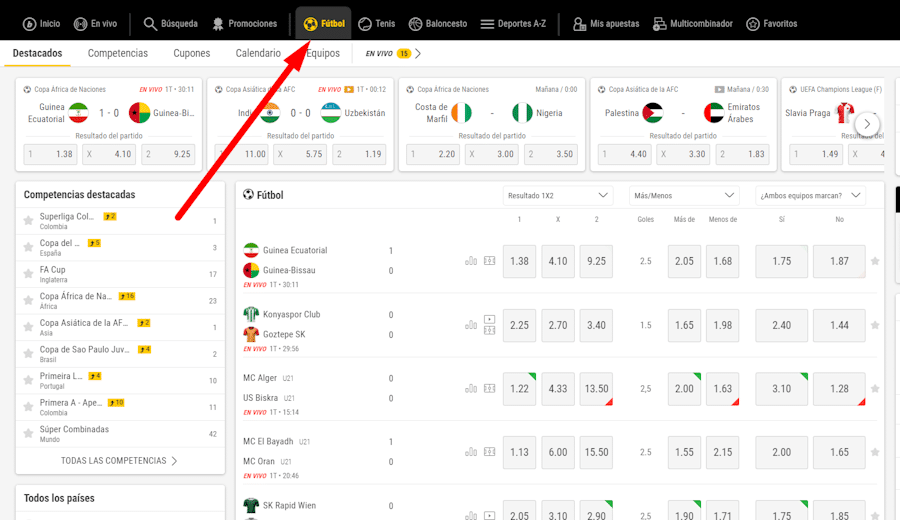Open statistics icon for MC El Bayadh match
The width and height of the screenshot is (900, 520).
coord(471,452)
